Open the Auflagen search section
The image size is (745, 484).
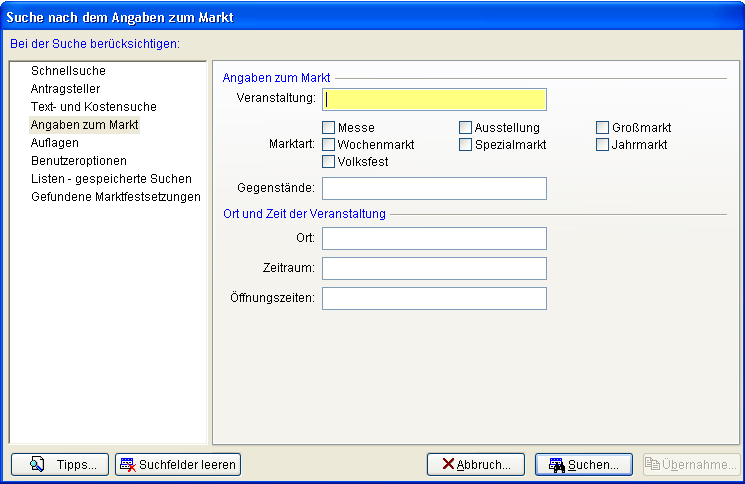[54, 143]
